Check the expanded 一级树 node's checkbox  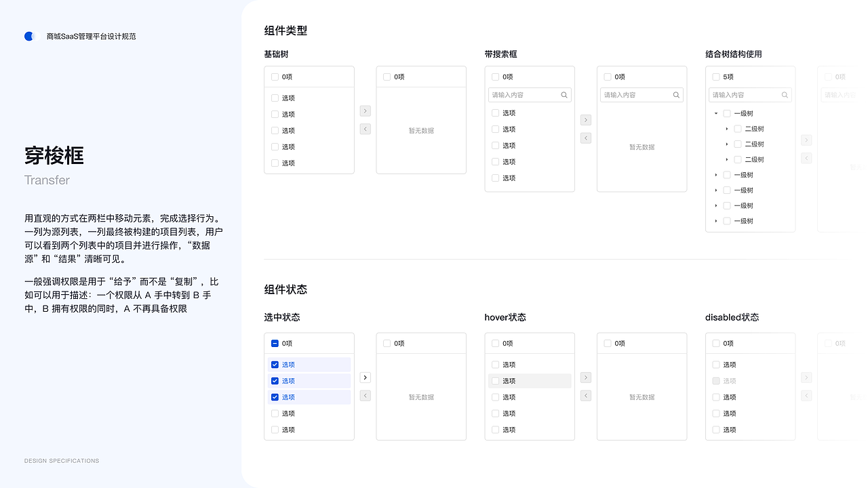tap(727, 114)
